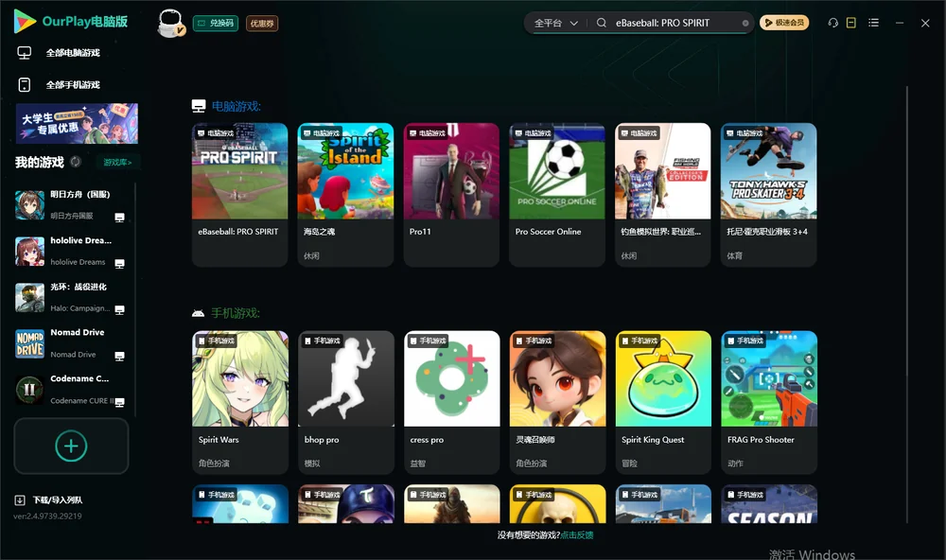
Task: Click the PC platform icon on the hololive row
Action: tap(119, 264)
